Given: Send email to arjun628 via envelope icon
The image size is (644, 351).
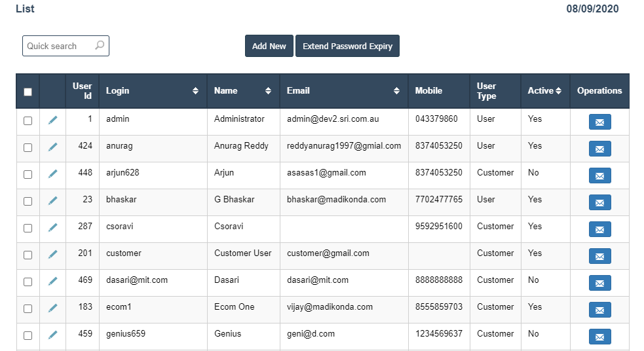Looking at the screenshot, I should coord(599,175).
